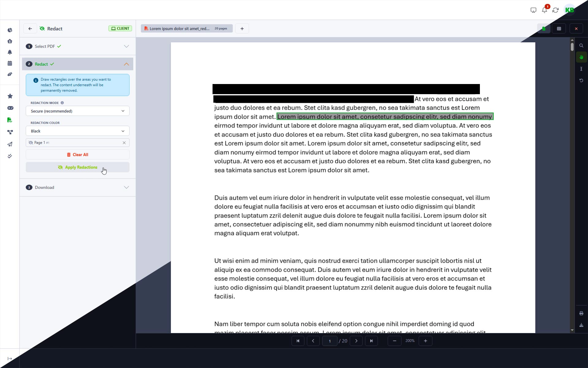Open the Redaction Color dropdown
This screenshot has width=588, height=368.
(77, 131)
